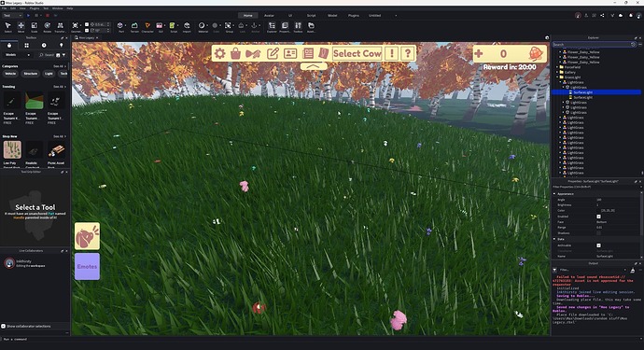Open the Import tool
This screenshot has height=350, width=644.
187,27
